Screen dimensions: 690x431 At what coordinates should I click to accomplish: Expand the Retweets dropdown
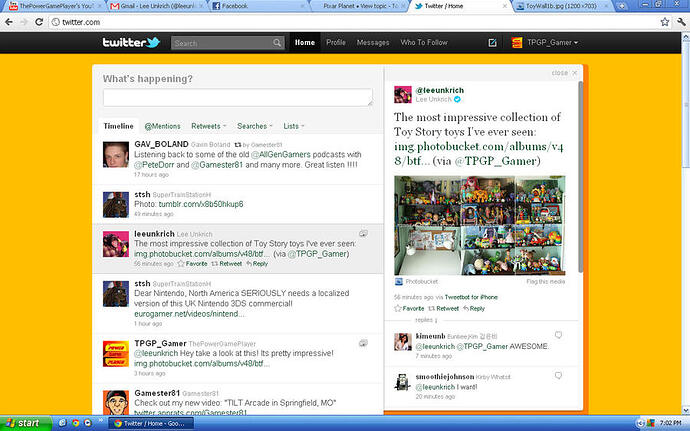click(x=209, y=126)
